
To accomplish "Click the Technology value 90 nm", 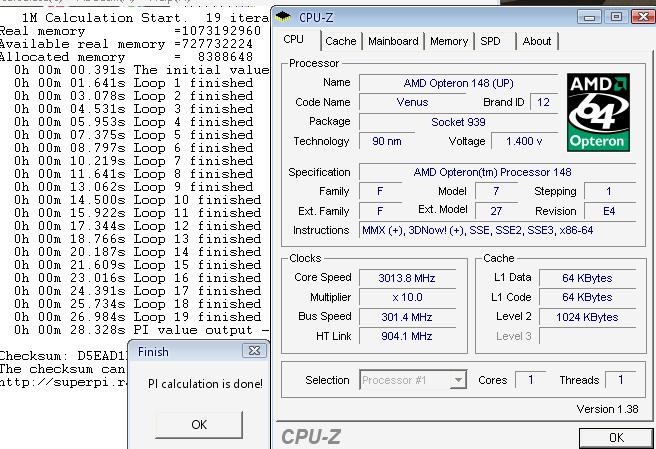I will (x=387, y=141).
